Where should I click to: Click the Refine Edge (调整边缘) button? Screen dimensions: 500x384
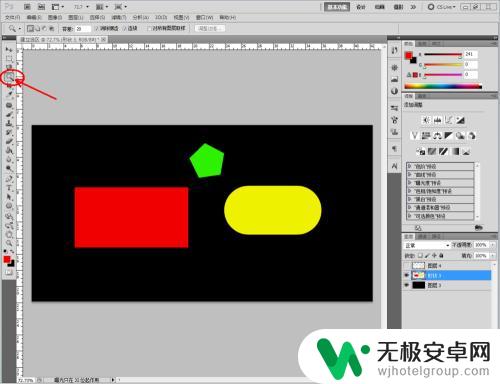(x=210, y=29)
